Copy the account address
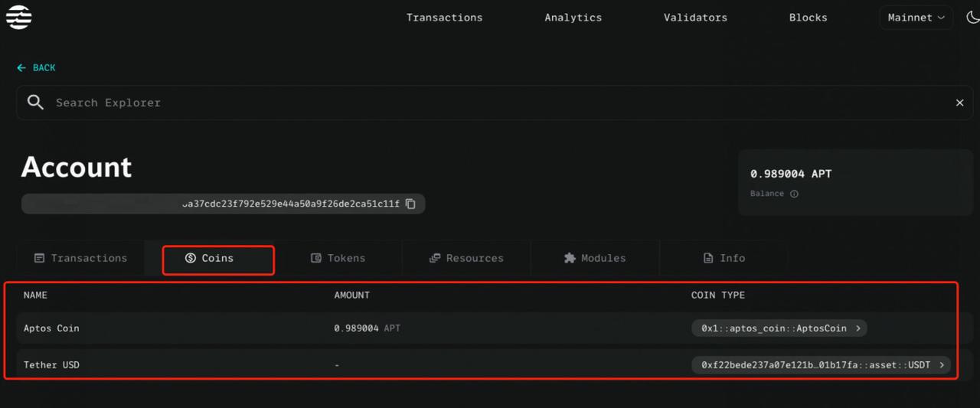Image resolution: width=980 pixels, height=408 pixels. tap(410, 204)
